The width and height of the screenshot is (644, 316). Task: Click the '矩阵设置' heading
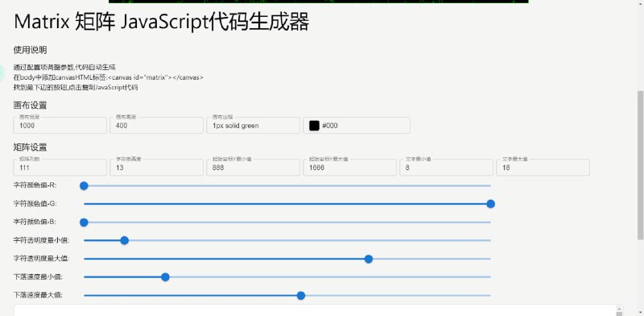[30, 148]
